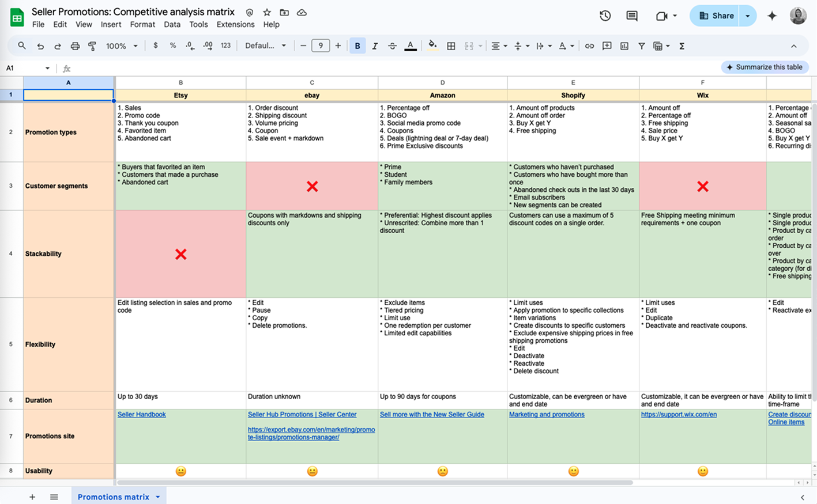Increase decimal places
This screenshot has height=504, width=817.
[208, 46]
